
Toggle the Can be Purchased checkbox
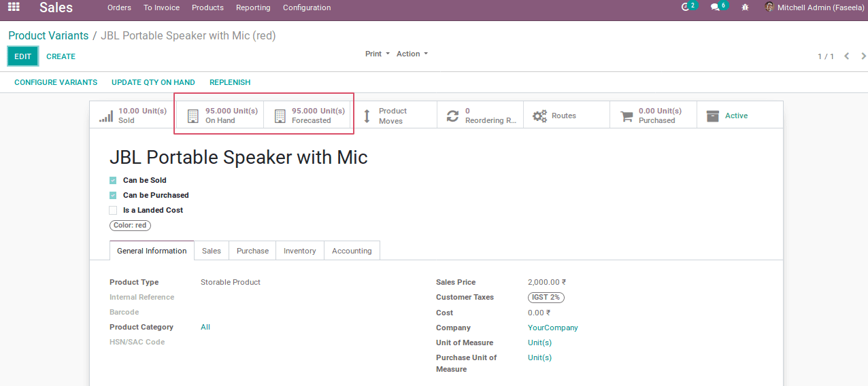(113, 195)
